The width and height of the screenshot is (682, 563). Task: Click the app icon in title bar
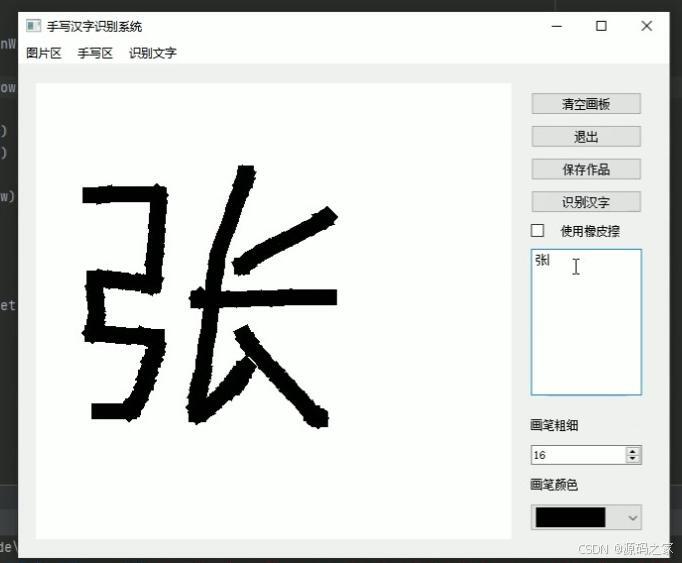click(x=33, y=26)
